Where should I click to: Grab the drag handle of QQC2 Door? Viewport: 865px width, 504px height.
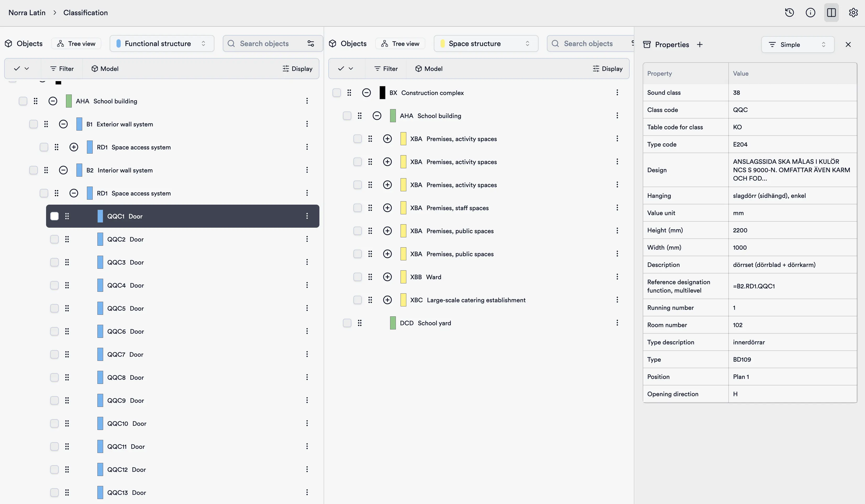[67, 239]
